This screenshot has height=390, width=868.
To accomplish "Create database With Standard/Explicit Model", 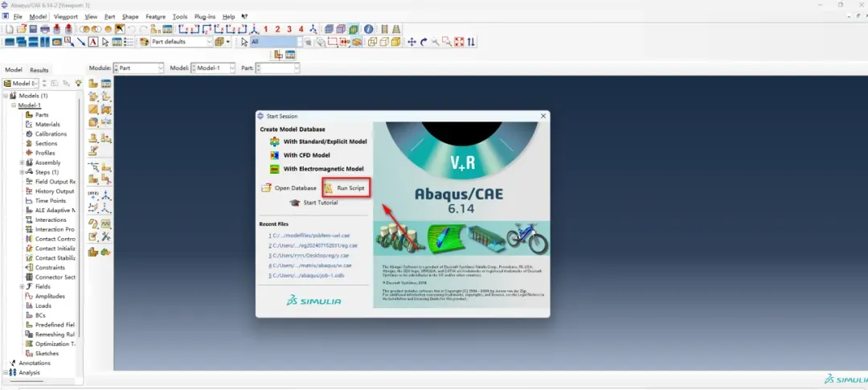I will (317, 142).
